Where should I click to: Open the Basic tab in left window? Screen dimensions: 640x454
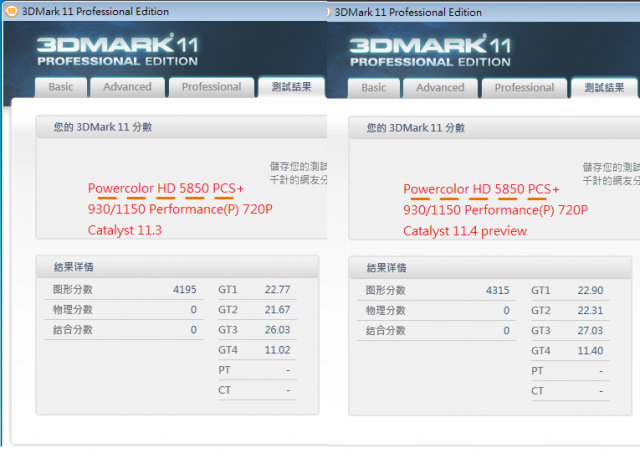coord(61,87)
